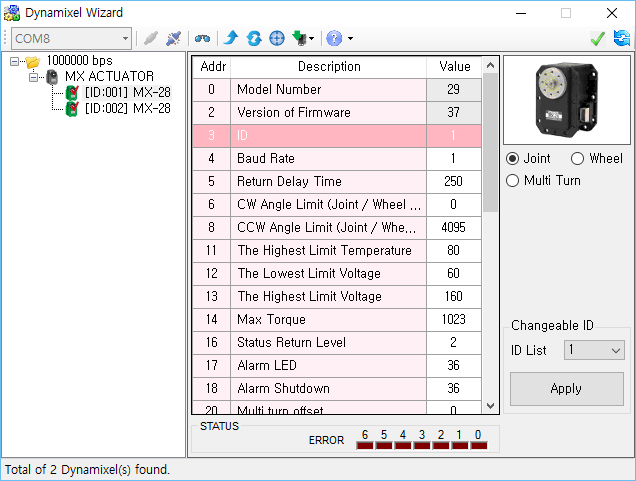Click the green arrow firmware recovery icon
Image resolution: width=636 pixels, height=481 pixels.
pyautogui.click(x=299, y=39)
